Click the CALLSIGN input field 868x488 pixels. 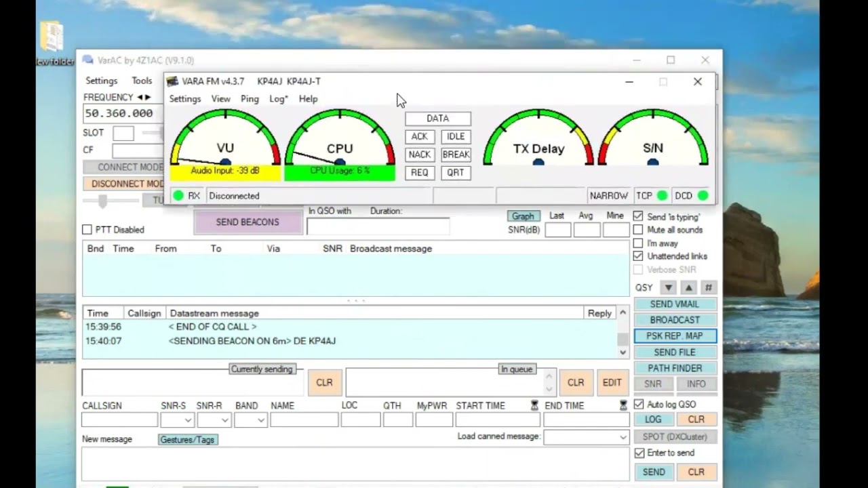[x=119, y=420]
